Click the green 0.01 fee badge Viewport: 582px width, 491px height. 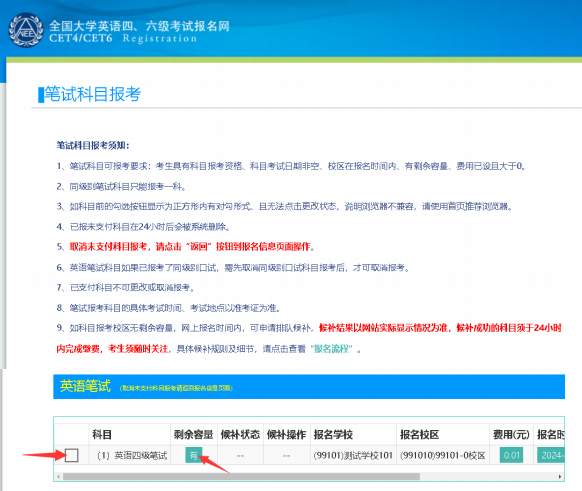click(511, 455)
